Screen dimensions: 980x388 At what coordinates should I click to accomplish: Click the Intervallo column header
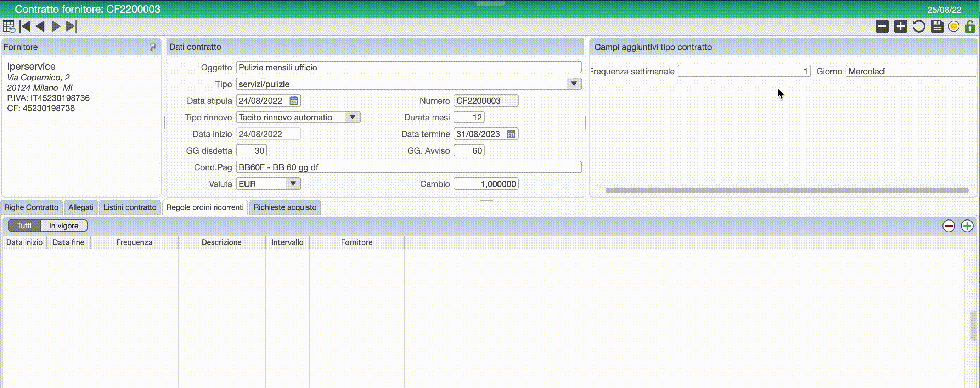point(287,242)
